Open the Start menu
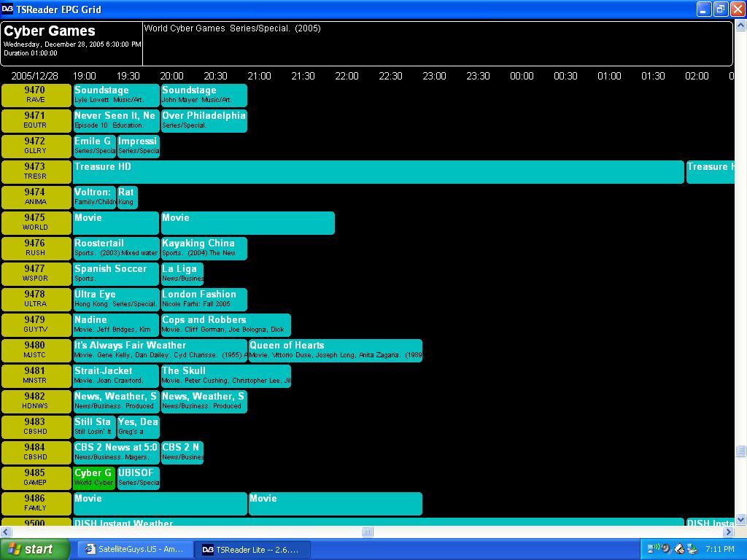The height and width of the screenshot is (560, 747). click(34, 549)
